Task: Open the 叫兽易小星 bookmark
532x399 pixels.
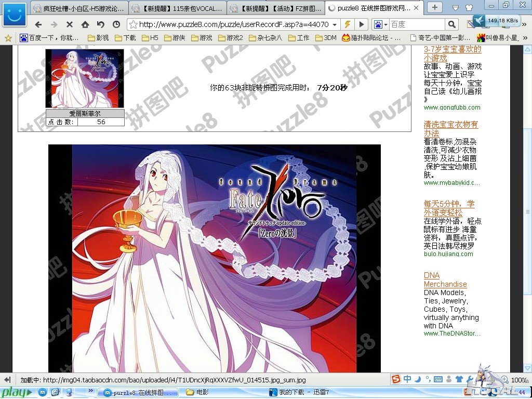Action: (497, 38)
